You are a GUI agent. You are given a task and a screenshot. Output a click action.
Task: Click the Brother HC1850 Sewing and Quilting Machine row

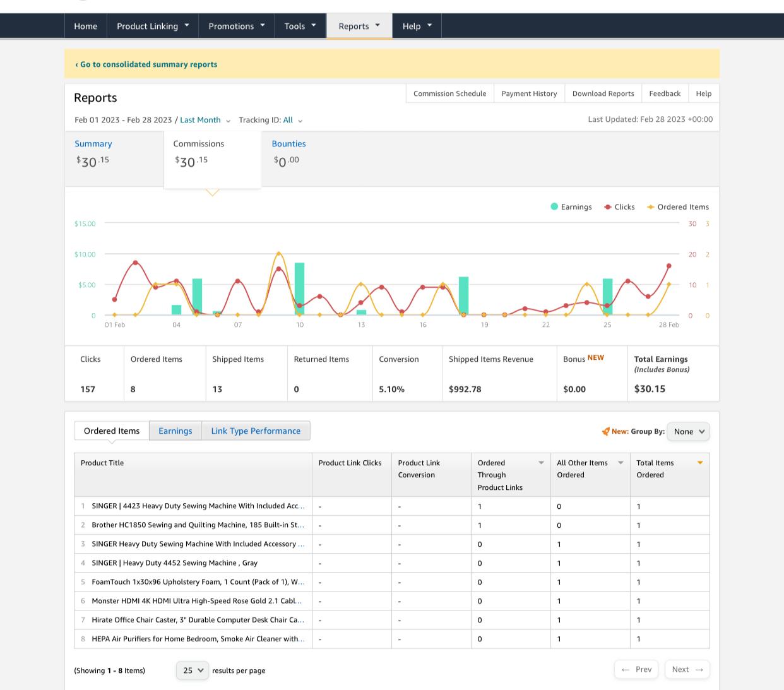(x=392, y=525)
